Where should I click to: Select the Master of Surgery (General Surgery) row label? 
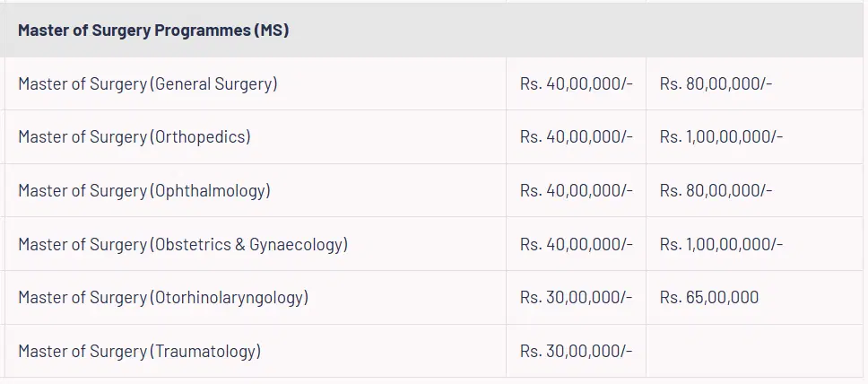pyautogui.click(x=148, y=84)
